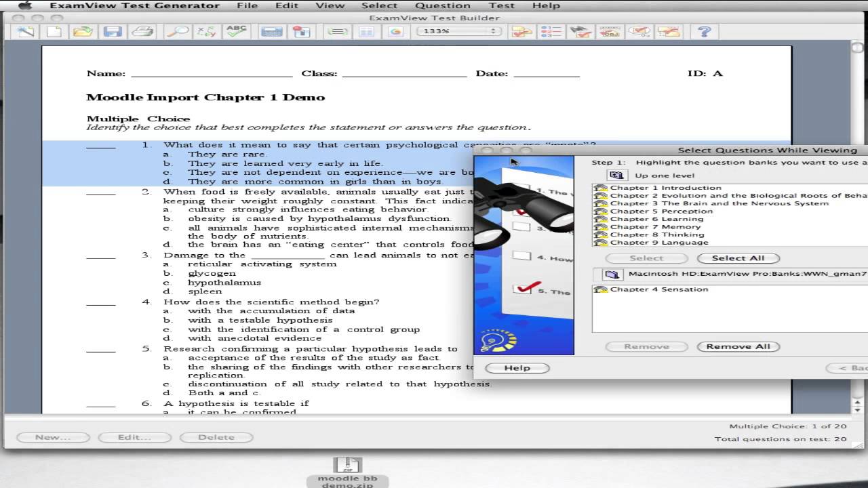Select Chapter 8 Thinking question bank
This screenshot has height=488, width=868.
coord(649,235)
